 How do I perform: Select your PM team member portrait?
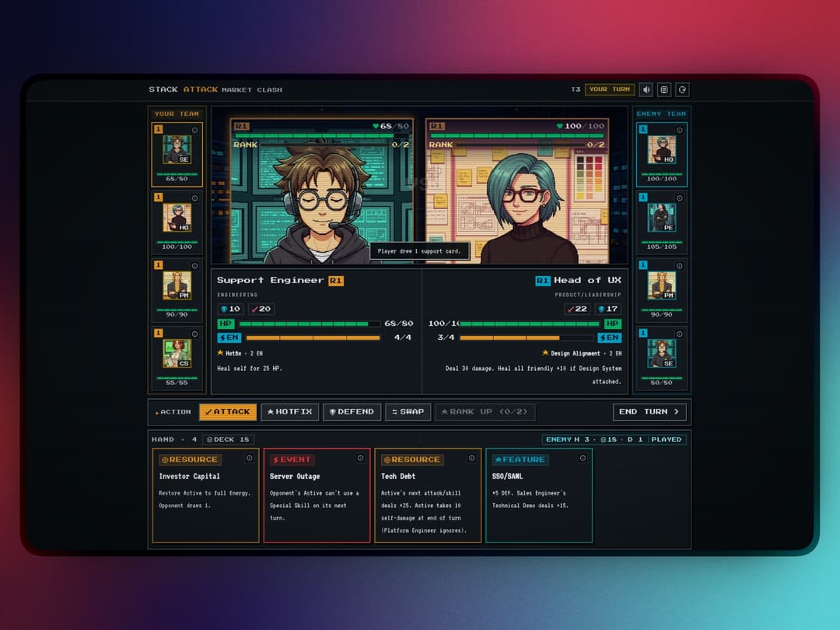tap(177, 285)
